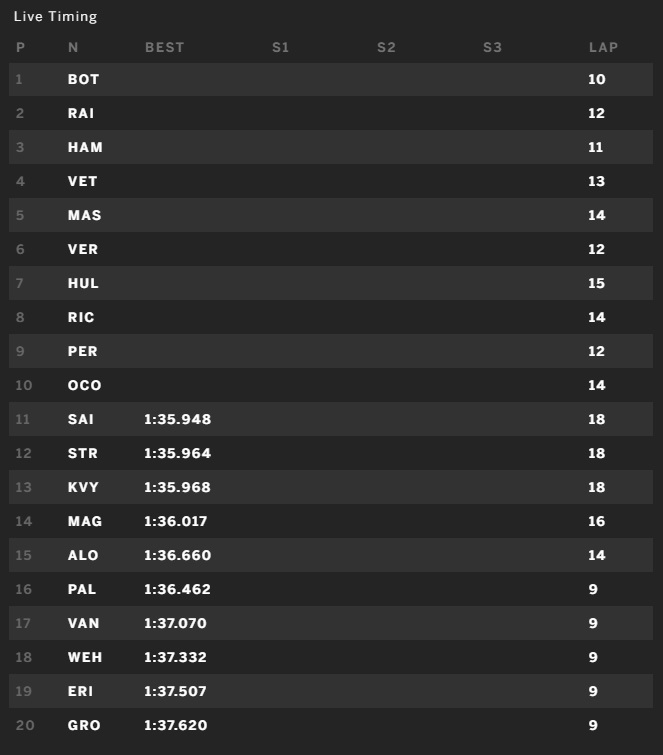Click WEH best time 1:37.332
Image resolution: width=663 pixels, height=755 pixels.
tap(175, 657)
